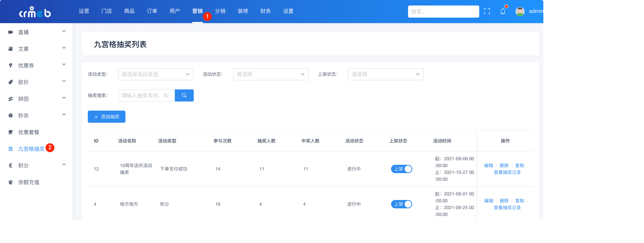644x243 pixels.
Task: Open the 运营 top menu
Action: pos(84,11)
